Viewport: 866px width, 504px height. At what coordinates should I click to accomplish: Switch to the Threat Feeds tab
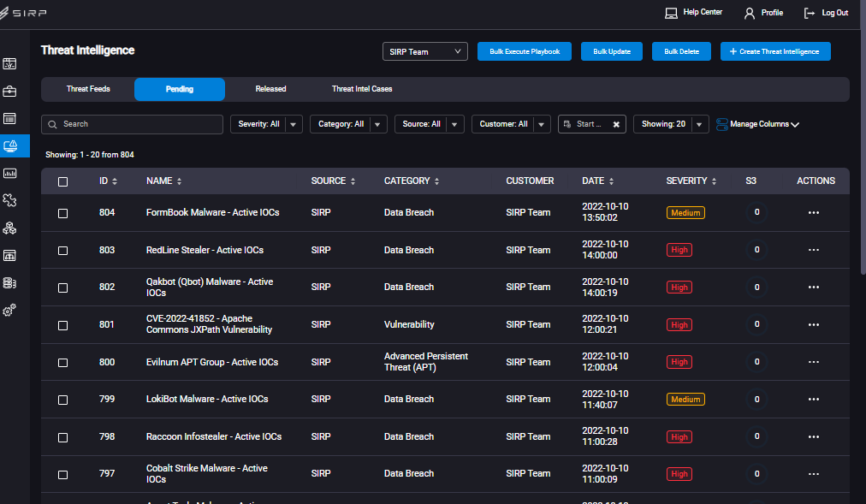point(88,89)
